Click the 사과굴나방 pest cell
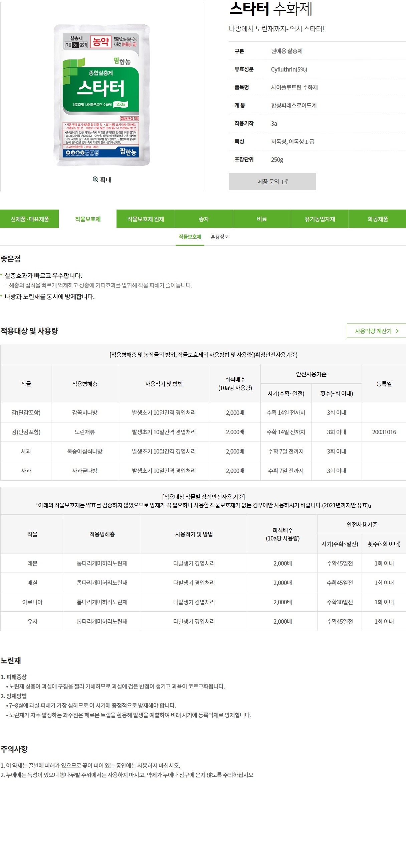The height and width of the screenshot is (868, 406). [x=84, y=471]
